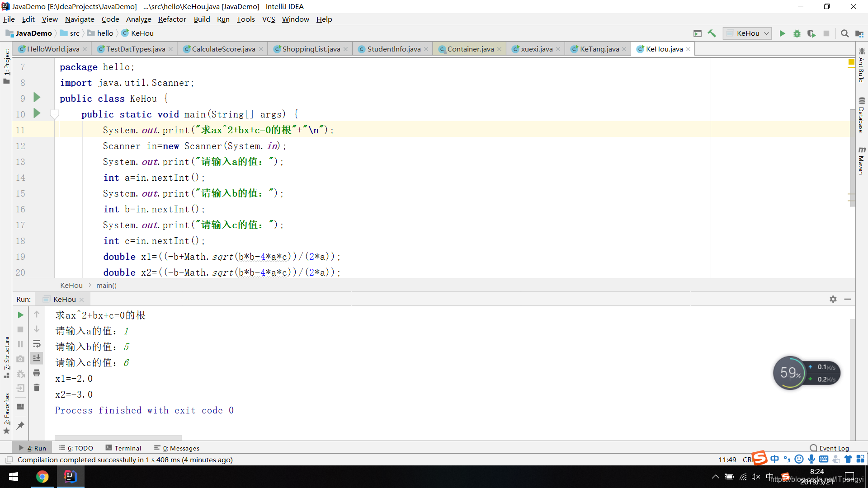Open the Refactor menu
This screenshot has height=488, width=868.
(x=172, y=19)
